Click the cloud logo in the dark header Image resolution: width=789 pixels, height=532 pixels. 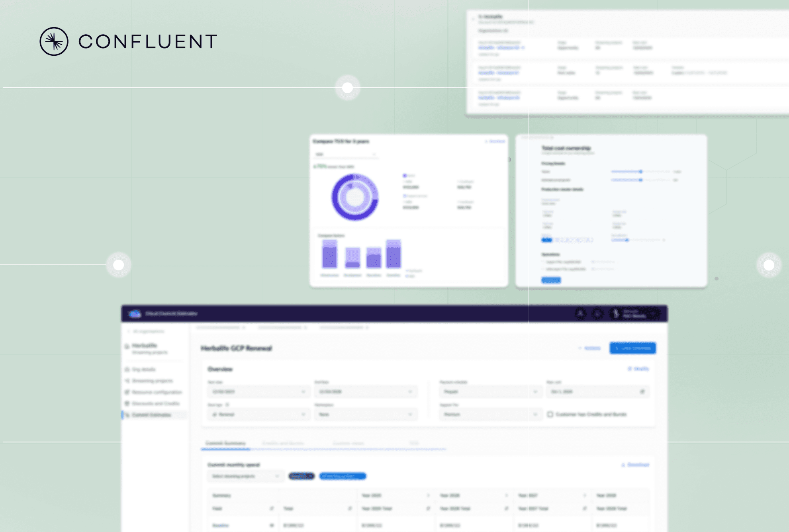pos(135,314)
